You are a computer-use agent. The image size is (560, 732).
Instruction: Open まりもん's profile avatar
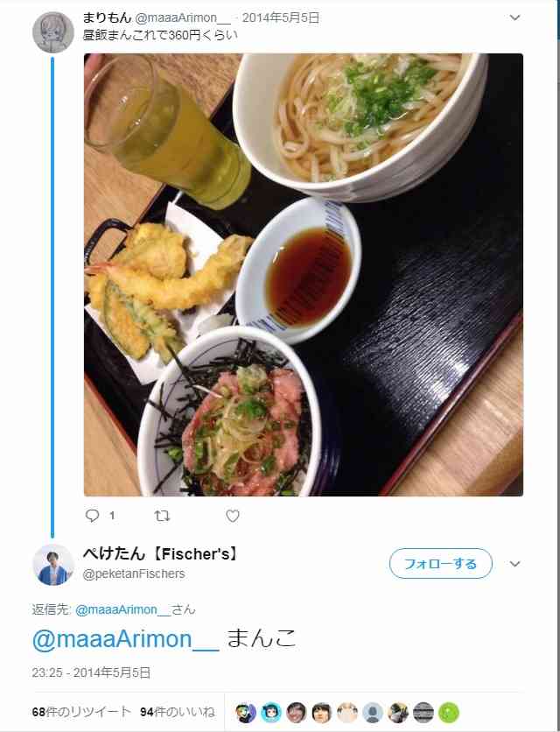pos(52,32)
